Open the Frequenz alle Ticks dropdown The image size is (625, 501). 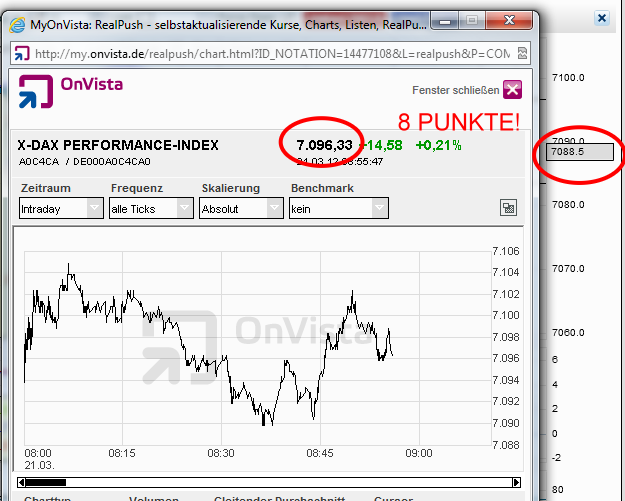click(x=151, y=208)
